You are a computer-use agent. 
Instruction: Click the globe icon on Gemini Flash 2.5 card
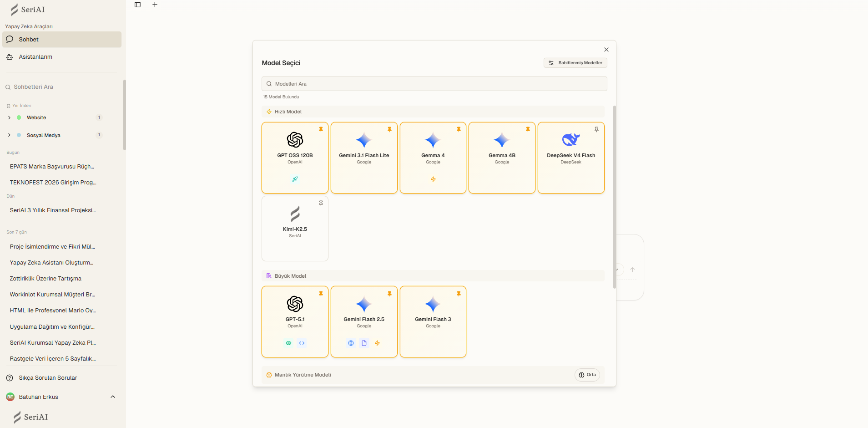(x=351, y=343)
